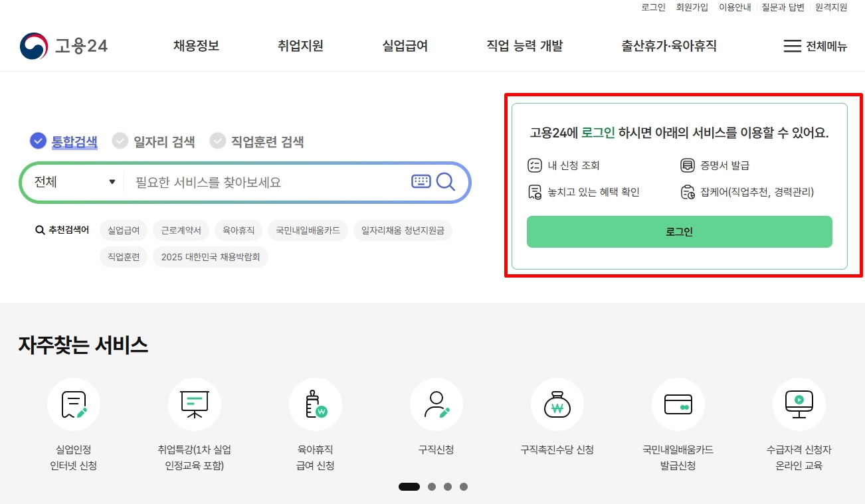Expand the 전체메뉴 hamburger menu
Screen dimensions: 865x504
[x=813, y=45]
